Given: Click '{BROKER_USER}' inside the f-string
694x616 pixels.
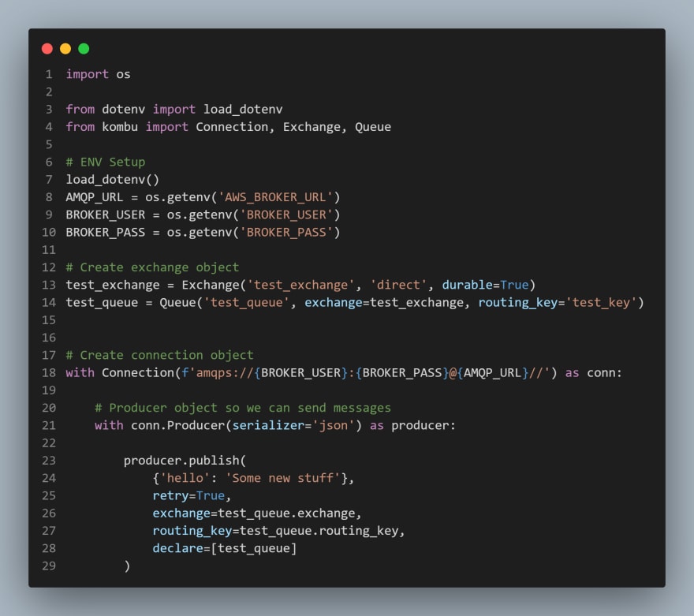Looking at the screenshot, I should click(x=301, y=373).
